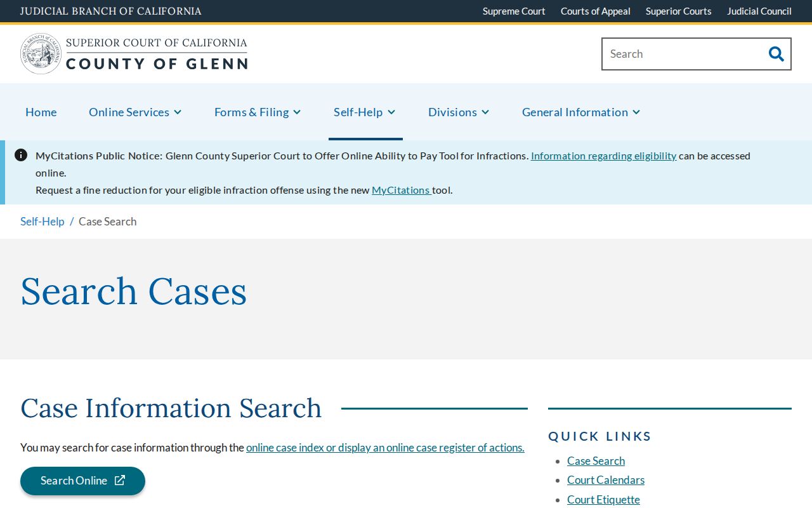
Task: Expand the Divisions menu chevron
Action: point(485,112)
